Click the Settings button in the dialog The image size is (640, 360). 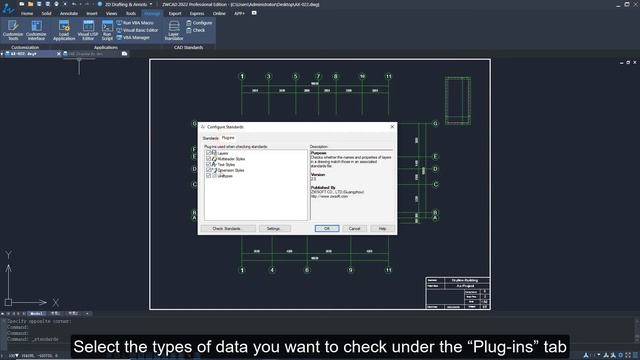click(275, 229)
